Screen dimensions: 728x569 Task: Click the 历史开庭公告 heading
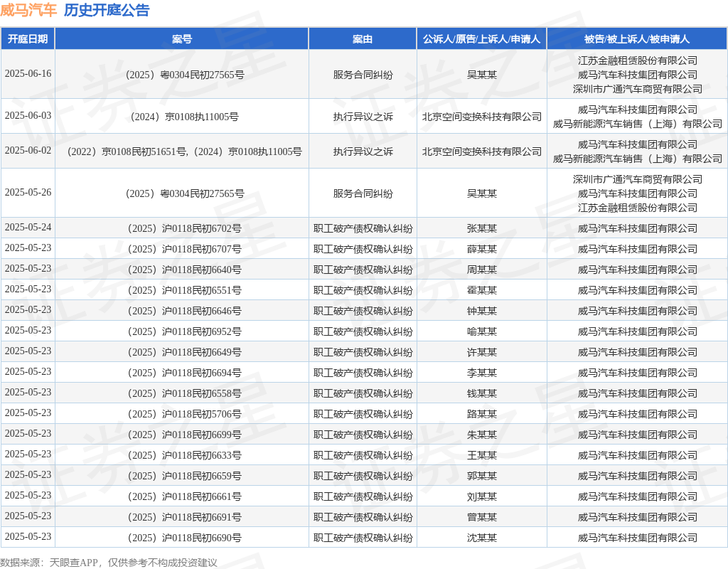click(x=107, y=10)
